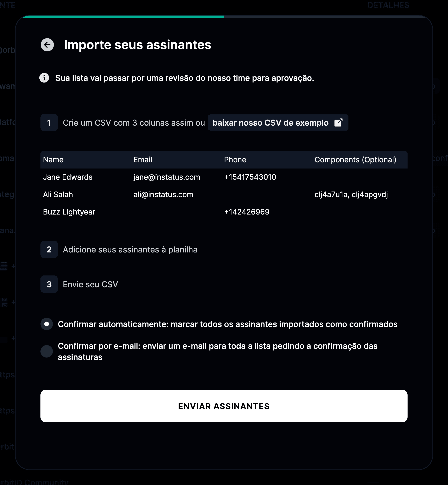
Task: Click the Components (Optional) column header
Action: (x=355, y=160)
